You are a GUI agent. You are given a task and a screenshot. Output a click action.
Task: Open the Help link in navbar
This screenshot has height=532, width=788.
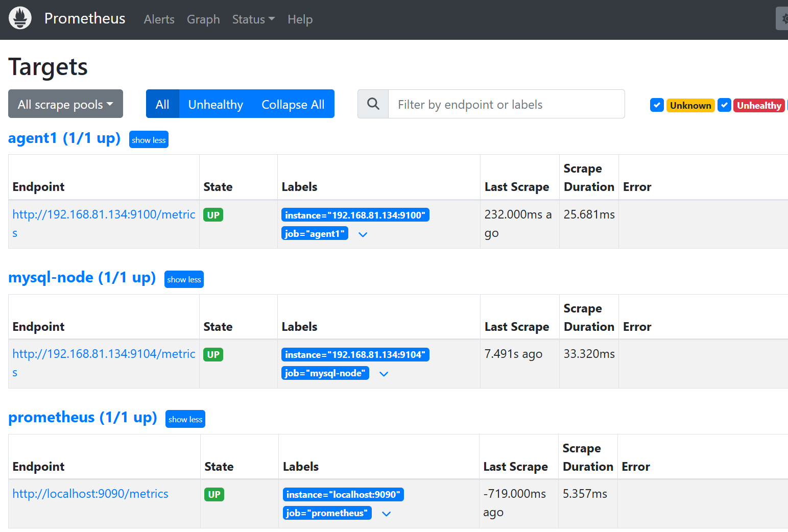coord(300,19)
